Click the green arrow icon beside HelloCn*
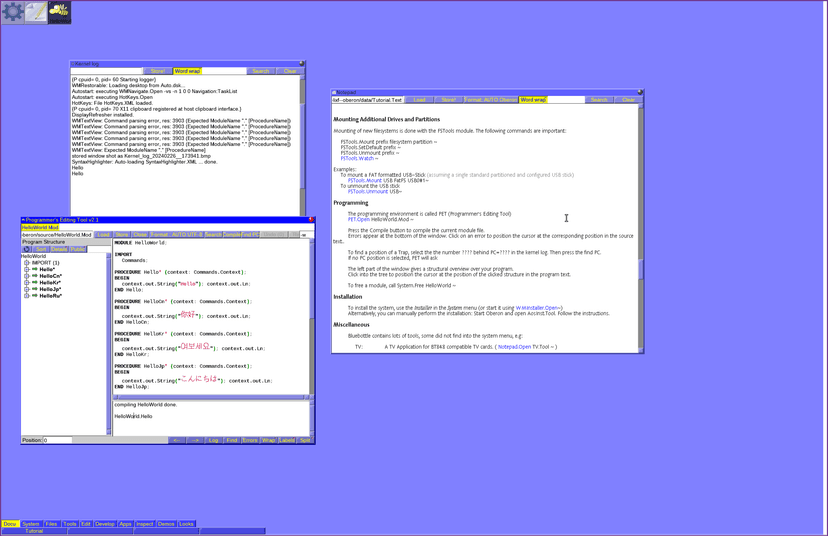The image size is (828, 536). [35, 276]
